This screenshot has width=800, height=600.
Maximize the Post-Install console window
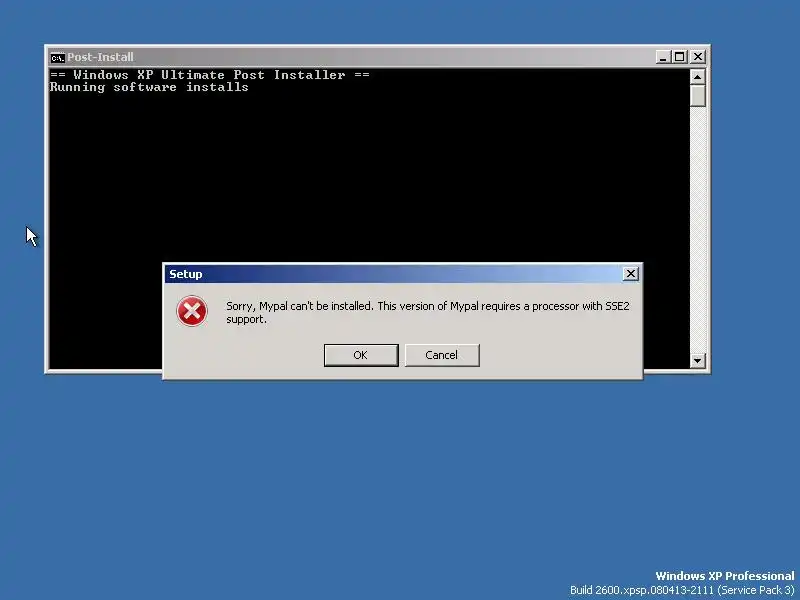point(680,57)
